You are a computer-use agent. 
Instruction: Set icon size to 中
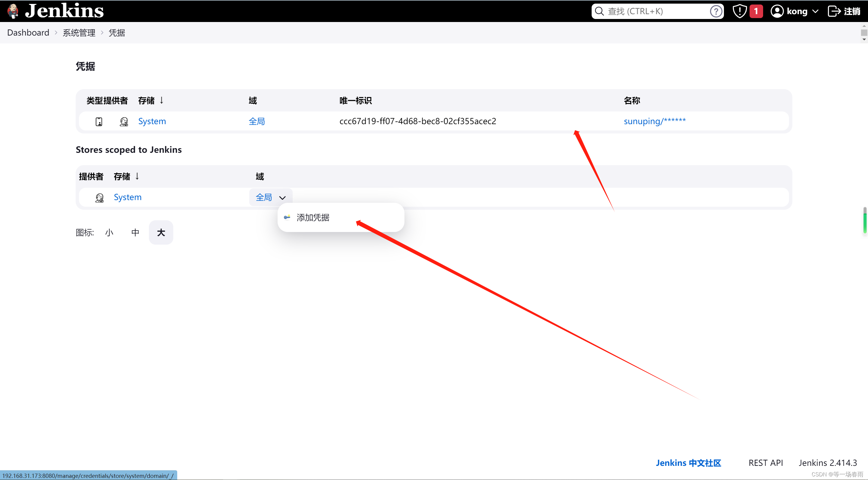point(135,232)
